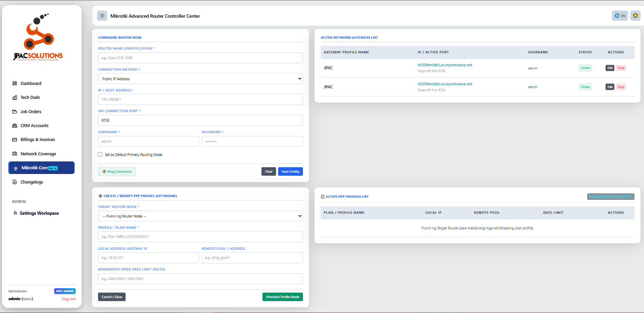644x313 pixels.
Task: Focus the IP / Host Address field
Action: point(200,100)
